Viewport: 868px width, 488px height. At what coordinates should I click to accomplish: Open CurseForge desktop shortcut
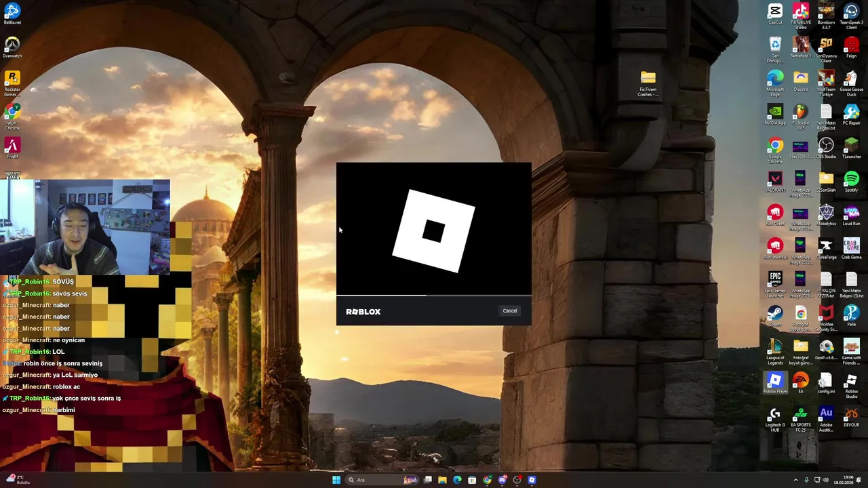(x=826, y=248)
